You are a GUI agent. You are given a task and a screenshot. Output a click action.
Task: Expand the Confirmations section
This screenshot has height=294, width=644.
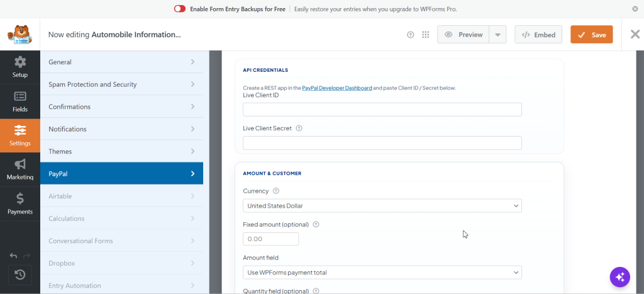[x=121, y=106]
